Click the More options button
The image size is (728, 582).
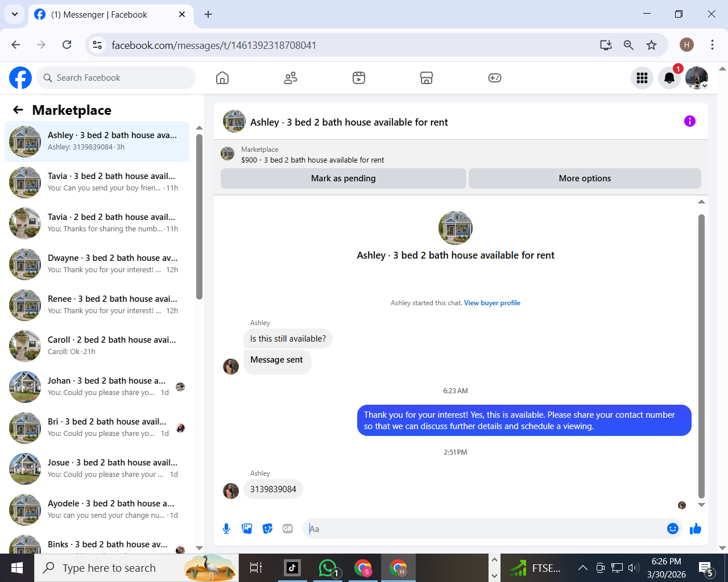tap(585, 178)
